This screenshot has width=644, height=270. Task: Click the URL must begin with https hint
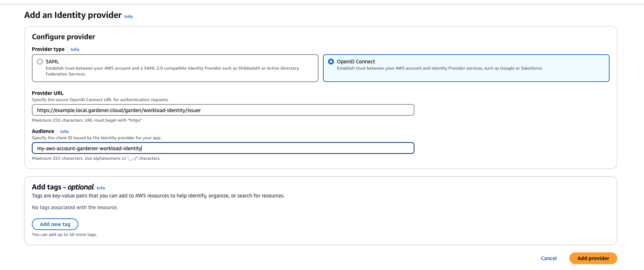(87, 120)
